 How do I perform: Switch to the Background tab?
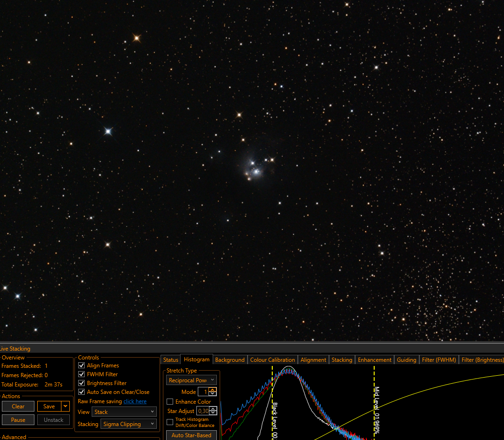pos(230,359)
